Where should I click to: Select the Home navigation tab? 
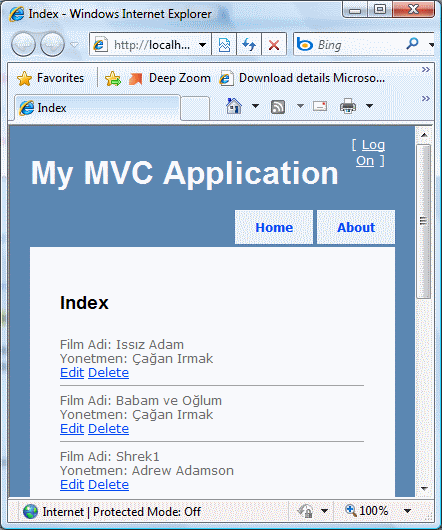point(274,227)
